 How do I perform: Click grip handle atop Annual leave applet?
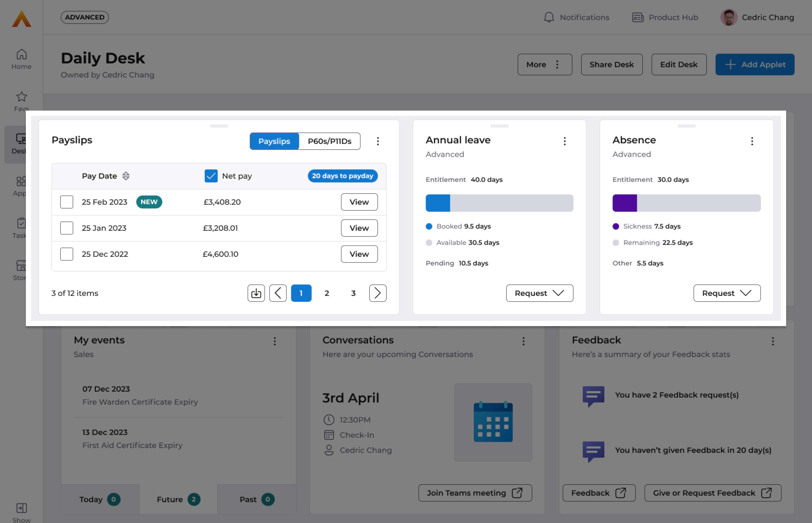pos(499,126)
